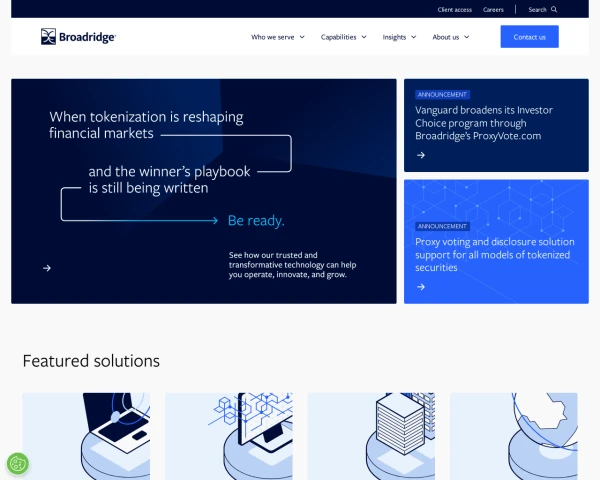Click the arrow on tokenization hero banner
Image resolution: width=600 pixels, height=480 pixels.
click(x=47, y=268)
